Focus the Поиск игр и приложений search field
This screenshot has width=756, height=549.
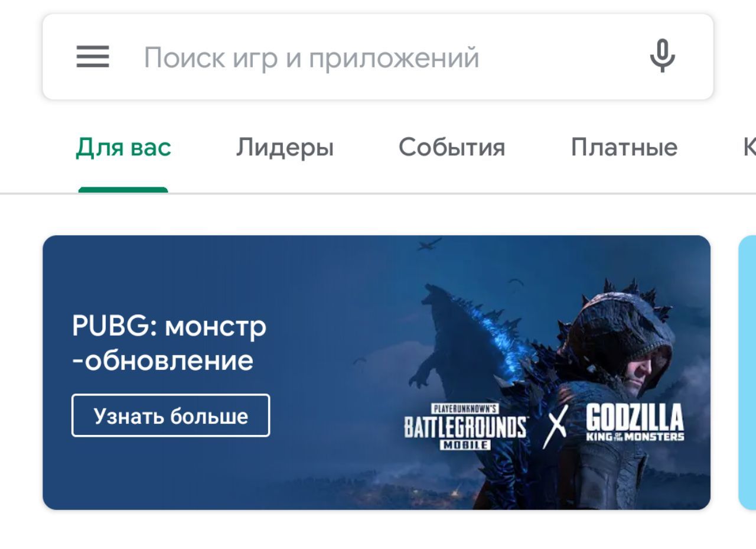(x=311, y=57)
